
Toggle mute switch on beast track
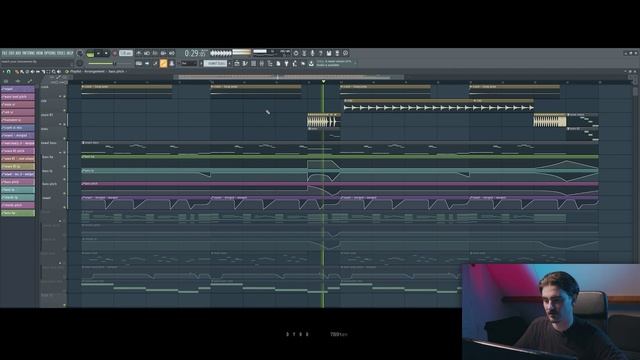(64, 207)
